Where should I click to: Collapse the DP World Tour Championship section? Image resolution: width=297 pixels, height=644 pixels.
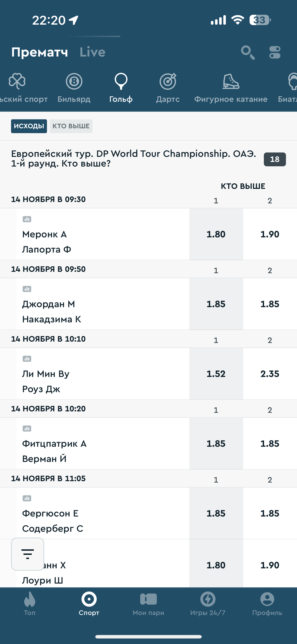click(134, 158)
